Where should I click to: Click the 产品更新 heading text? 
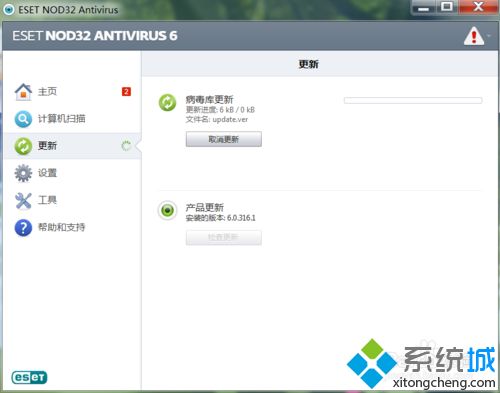(205, 207)
